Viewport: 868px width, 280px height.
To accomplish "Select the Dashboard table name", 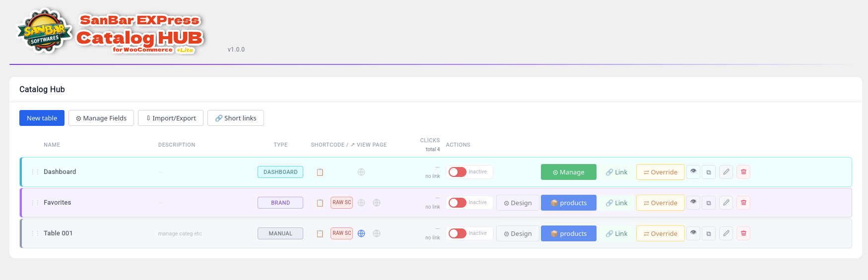I will click(60, 172).
